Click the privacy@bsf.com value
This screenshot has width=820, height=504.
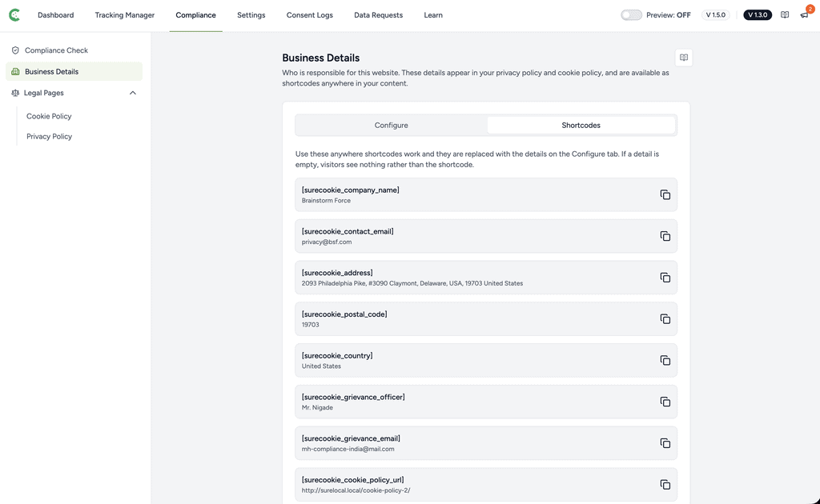tap(327, 242)
